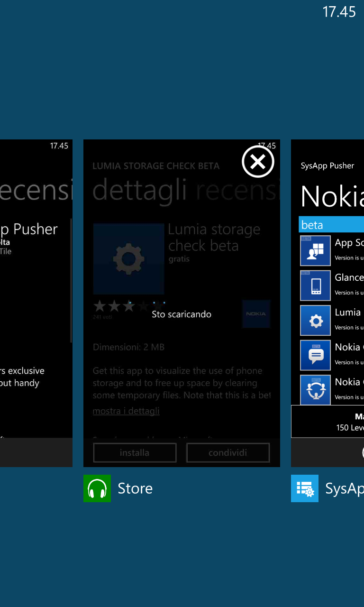Image resolution: width=364 pixels, height=607 pixels.
Task: Tap Dimensioni: 2 MB text
Action: tap(128, 347)
